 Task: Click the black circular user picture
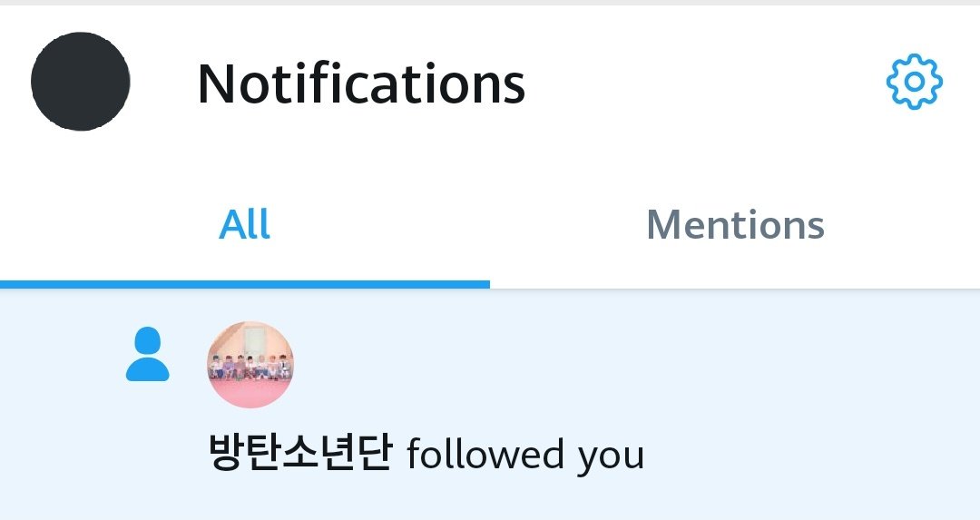click(x=81, y=82)
